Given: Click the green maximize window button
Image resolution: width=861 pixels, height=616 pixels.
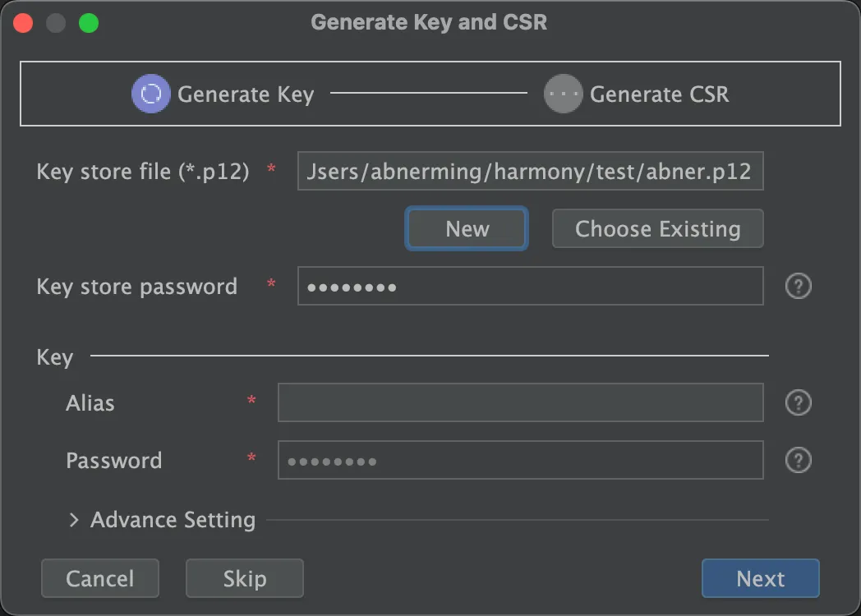Looking at the screenshot, I should pos(89,22).
